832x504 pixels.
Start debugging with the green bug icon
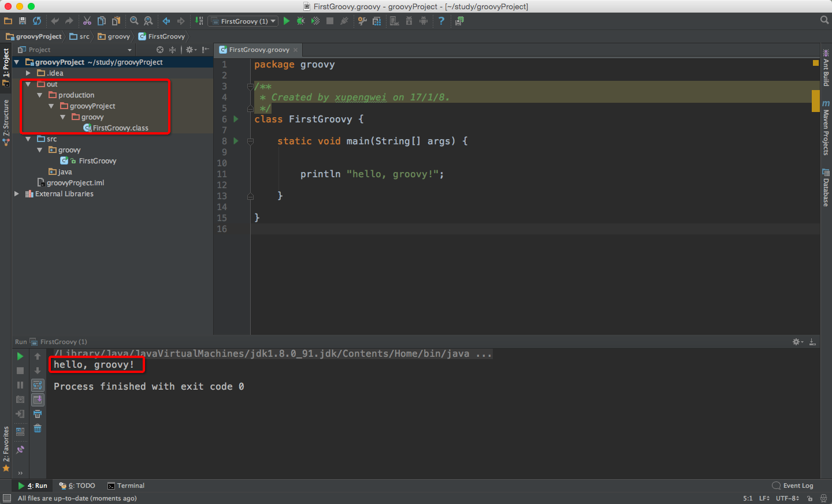pyautogui.click(x=300, y=21)
